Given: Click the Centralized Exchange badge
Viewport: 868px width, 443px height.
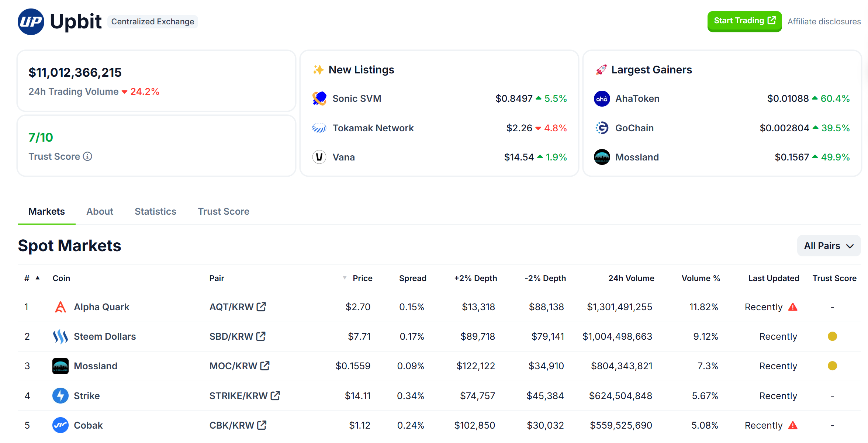Looking at the screenshot, I should click(153, 21).
